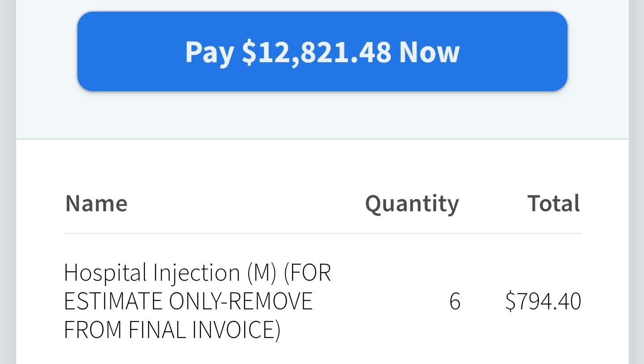Click the left gray page margin
Screen dimensions: 644x364
8,179
